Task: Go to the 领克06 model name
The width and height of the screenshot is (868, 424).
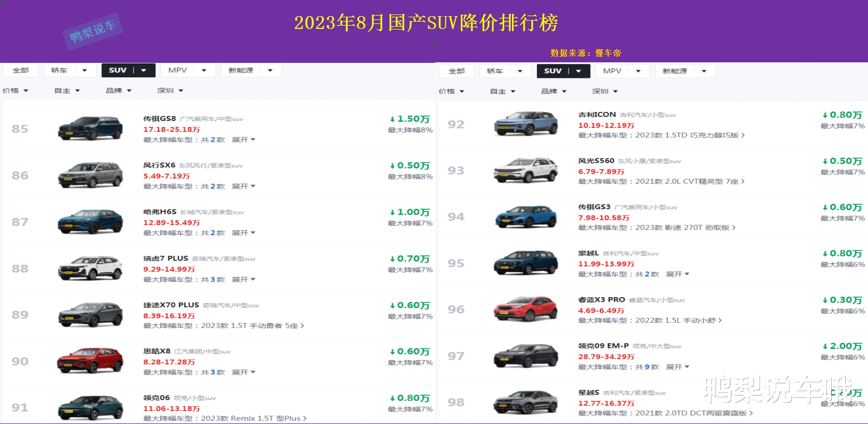Action: (x=156, y=398)
